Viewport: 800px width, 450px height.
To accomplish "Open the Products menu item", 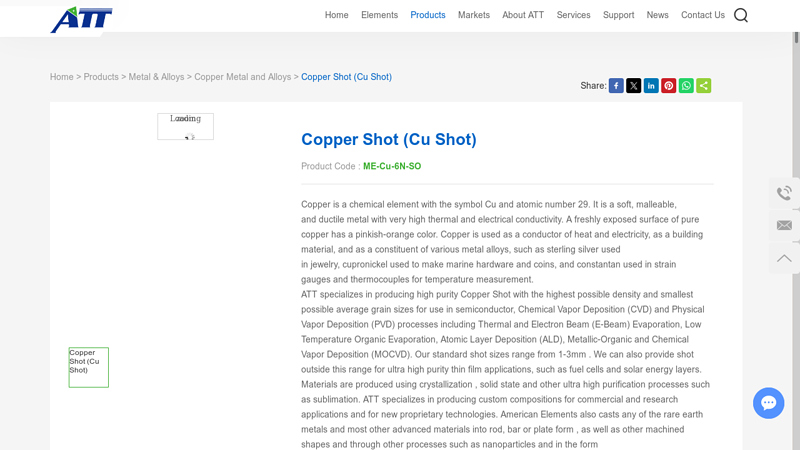I will click(x=428, y=15).
